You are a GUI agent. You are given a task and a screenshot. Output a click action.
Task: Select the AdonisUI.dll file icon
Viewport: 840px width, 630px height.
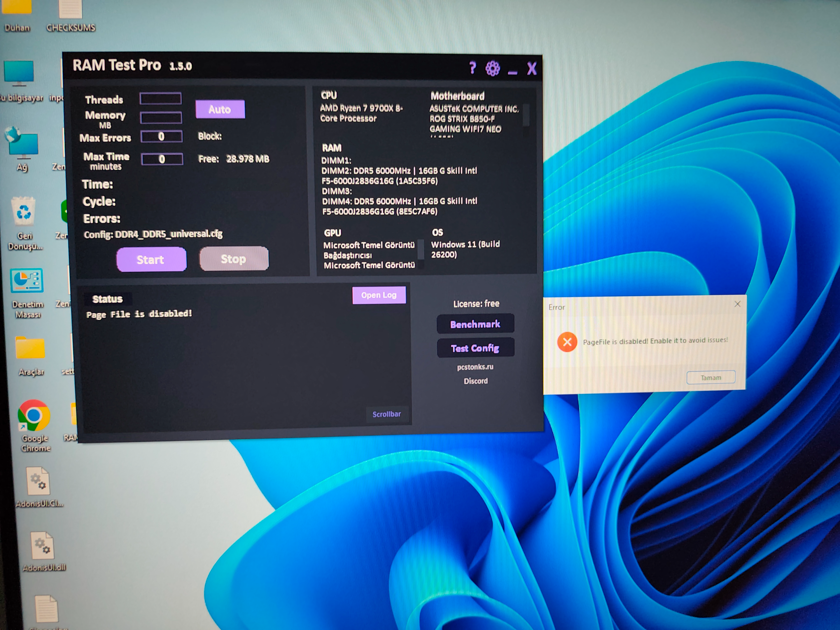pos(44,551)
